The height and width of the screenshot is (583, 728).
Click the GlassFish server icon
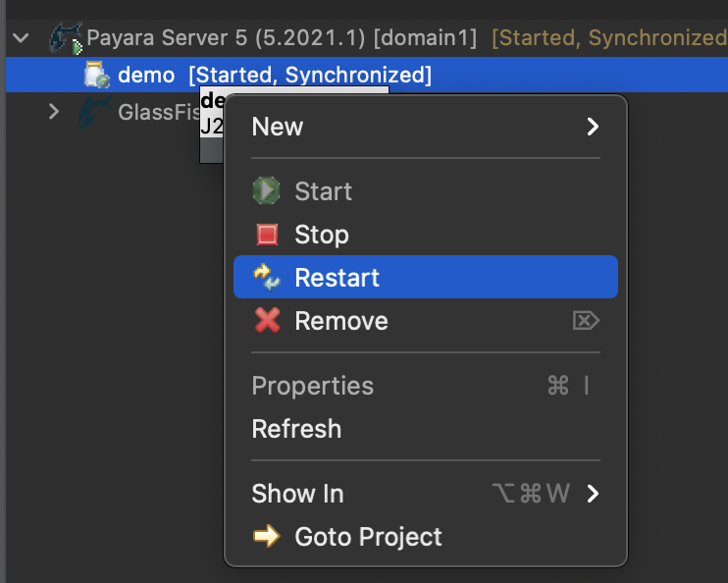(95, 111)
